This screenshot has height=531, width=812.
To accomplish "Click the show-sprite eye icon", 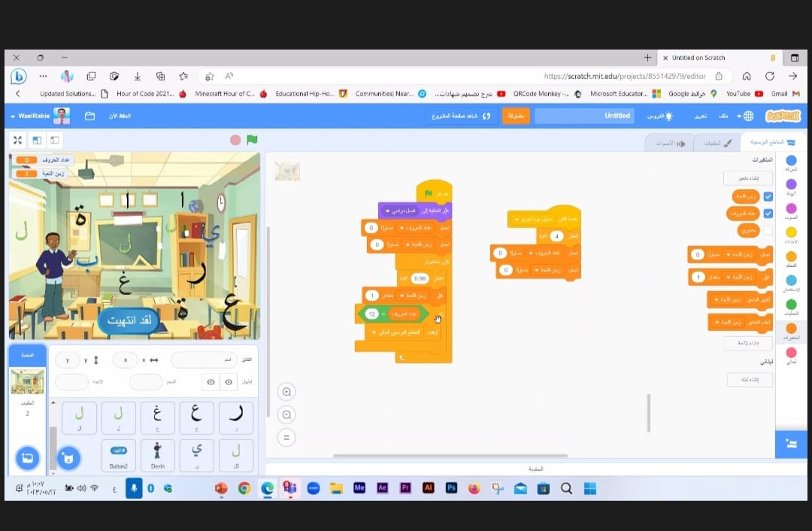I will tap(229, 382).
